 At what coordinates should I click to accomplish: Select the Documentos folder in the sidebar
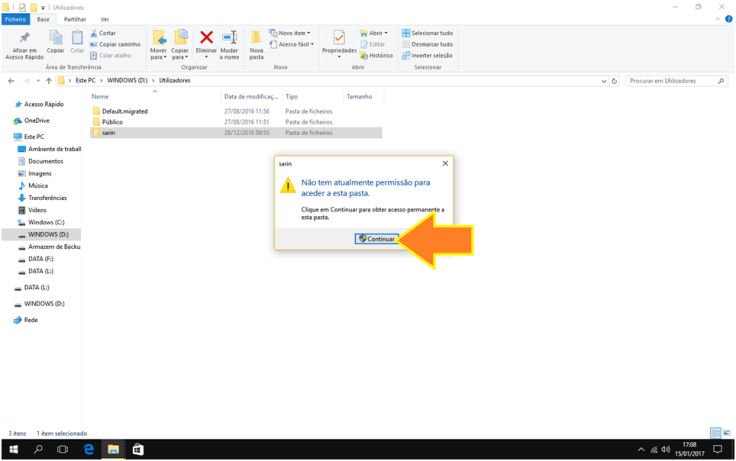(45, 161)
